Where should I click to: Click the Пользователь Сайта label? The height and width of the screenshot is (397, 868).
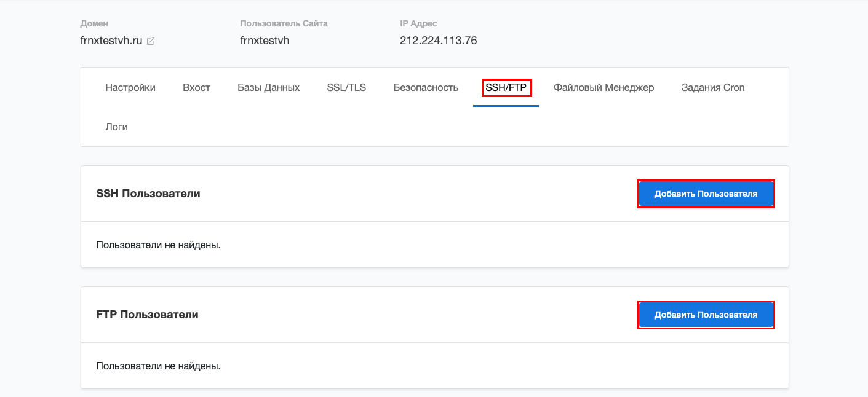[284, 23]
